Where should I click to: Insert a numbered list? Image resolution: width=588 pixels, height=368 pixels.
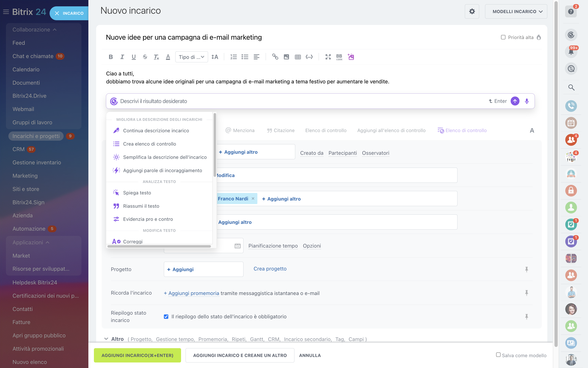click(x=233, y=57)
